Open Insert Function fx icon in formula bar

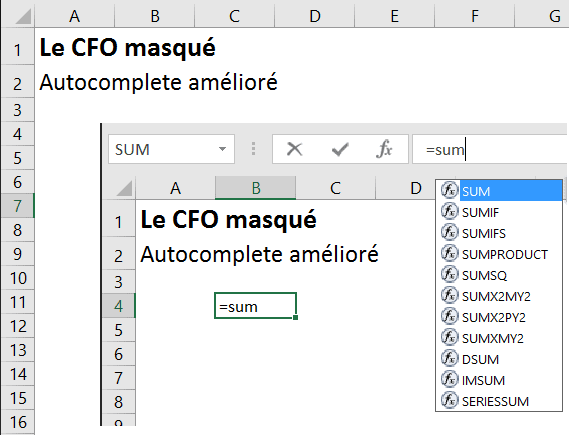coord(384,149)
